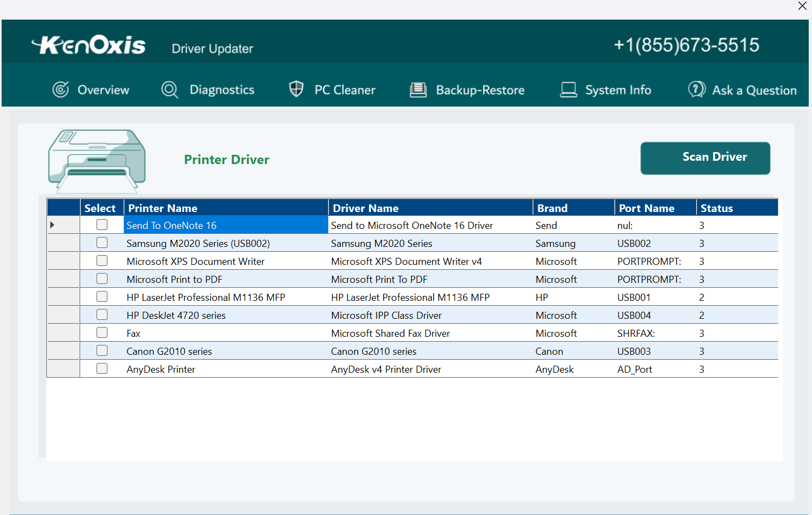This screenshot has width=812, height=515.
Task: Enable the Microsoft Print to PDF checkbox
Action: [x=102, y=278]
